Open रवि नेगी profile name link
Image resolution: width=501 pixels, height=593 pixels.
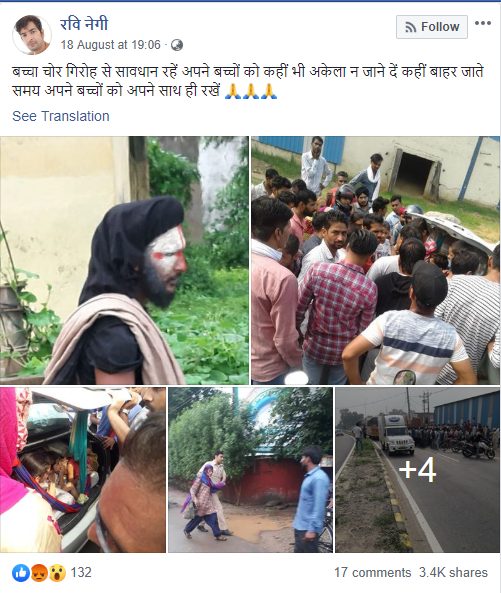(84, 24)
